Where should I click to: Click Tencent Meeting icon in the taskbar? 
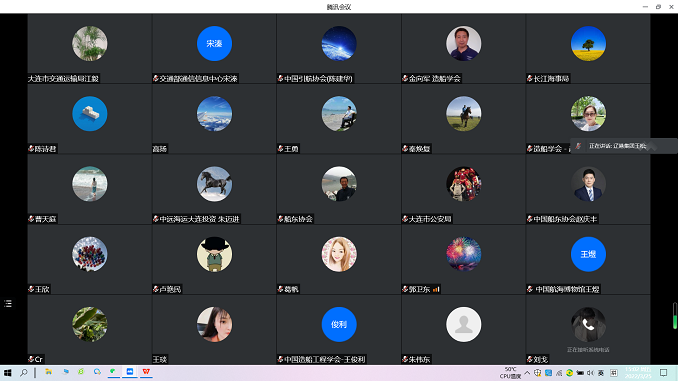(x=130, y=372)
